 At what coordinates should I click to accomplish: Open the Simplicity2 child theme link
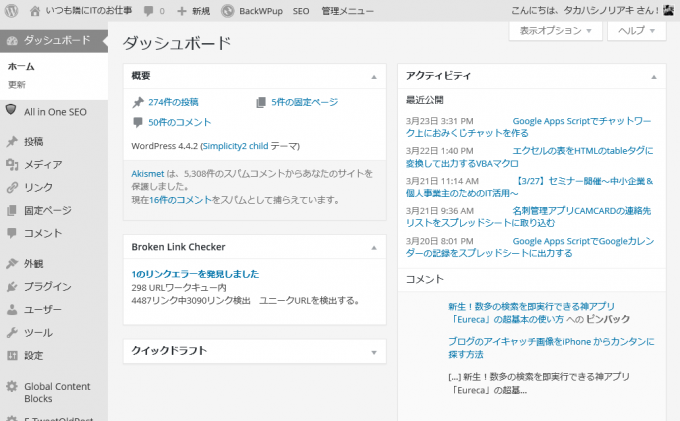[x=235, y=146]
